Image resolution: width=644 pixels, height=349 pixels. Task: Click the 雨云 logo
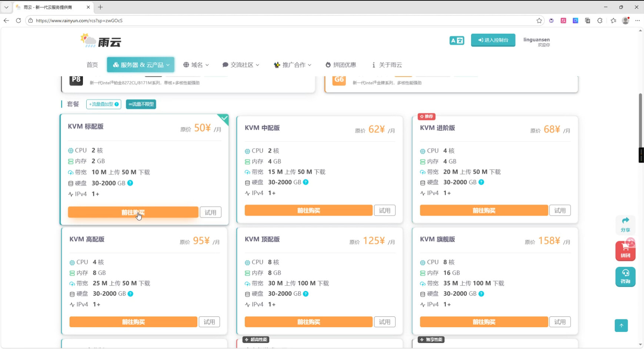(x=101, y=41)
